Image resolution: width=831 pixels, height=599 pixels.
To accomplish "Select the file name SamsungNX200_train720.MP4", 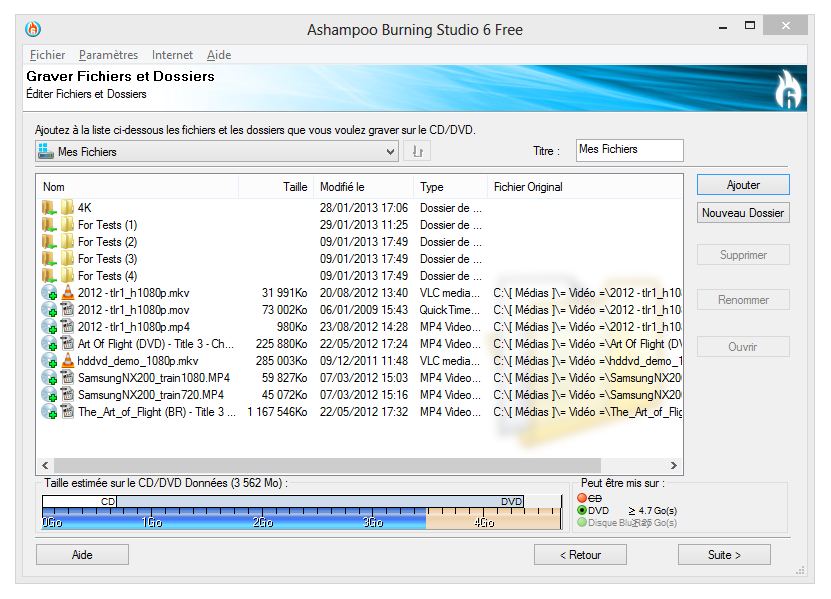I will tap(151, 394).
